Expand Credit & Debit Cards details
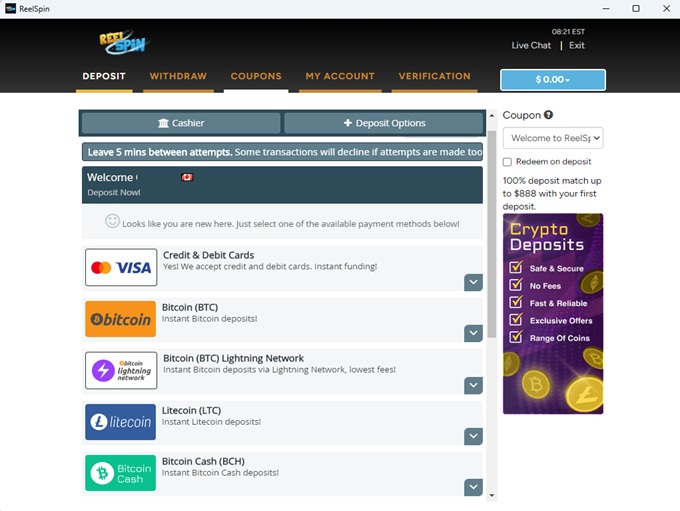The height and width of the screenshot is (511, 680). [473, 283]
